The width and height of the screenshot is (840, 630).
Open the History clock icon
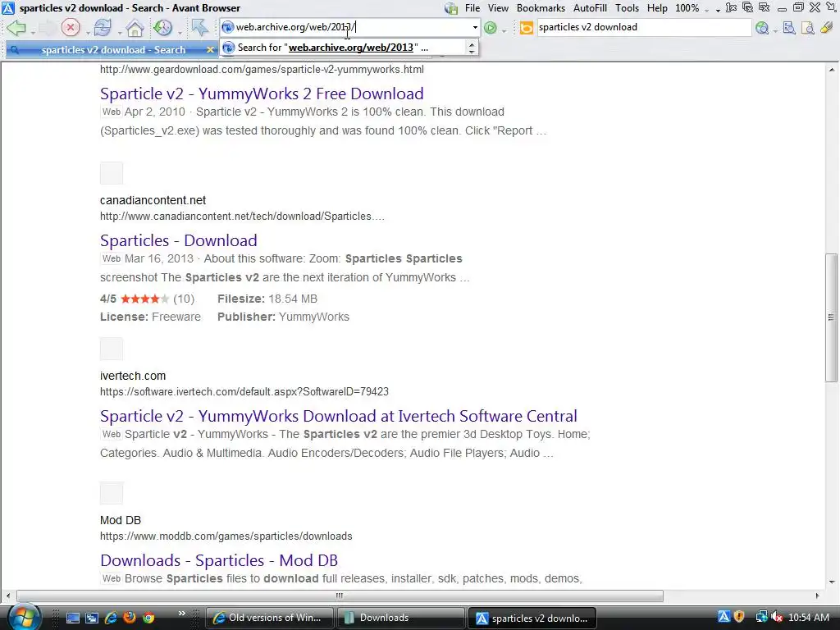click(x=163, y=27)
